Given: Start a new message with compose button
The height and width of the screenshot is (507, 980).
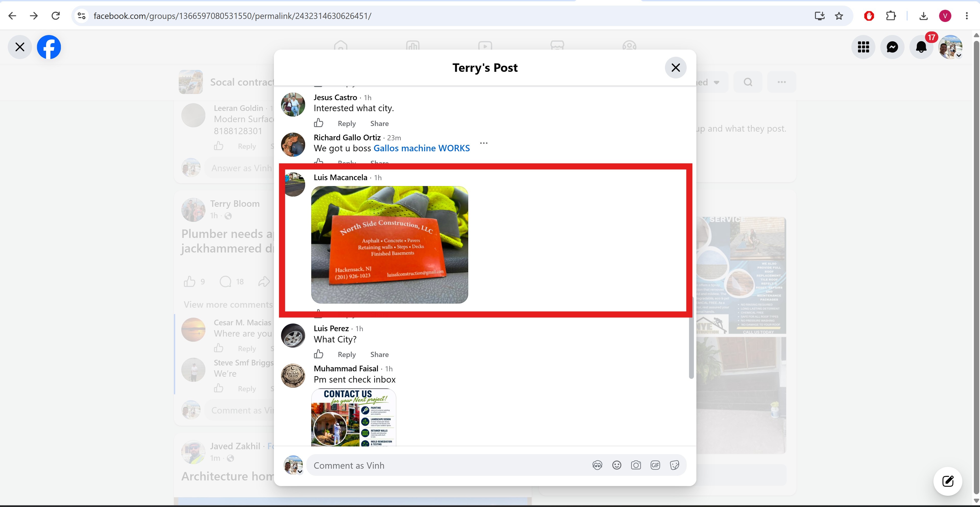Looking at the screenshot, I should [x=948, y=481].
